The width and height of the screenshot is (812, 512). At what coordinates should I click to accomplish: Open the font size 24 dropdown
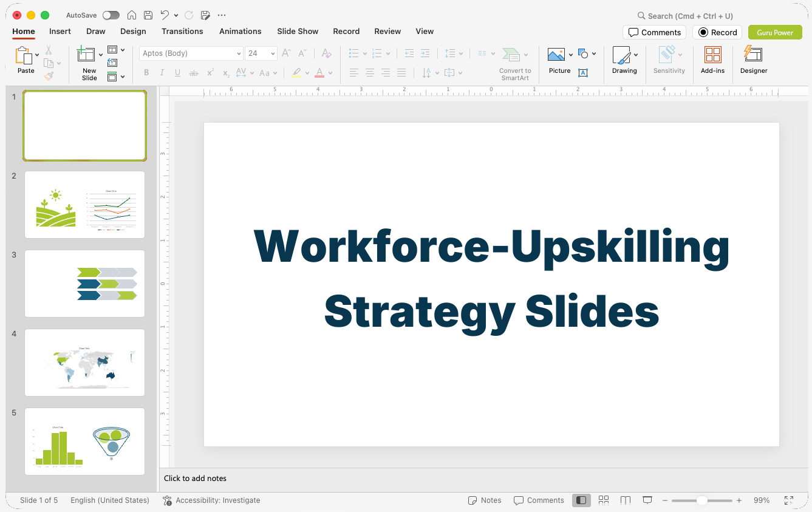(x=273, y=53)
